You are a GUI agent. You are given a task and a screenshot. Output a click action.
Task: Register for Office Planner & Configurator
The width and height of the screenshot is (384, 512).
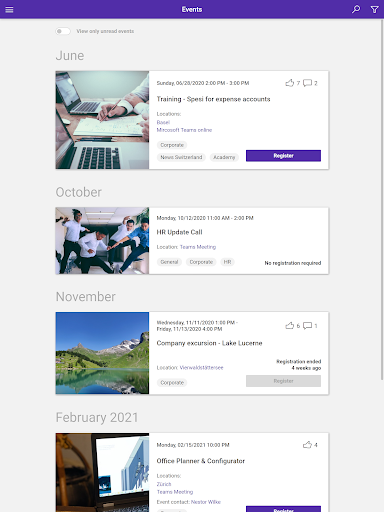(x=283, y=509)
